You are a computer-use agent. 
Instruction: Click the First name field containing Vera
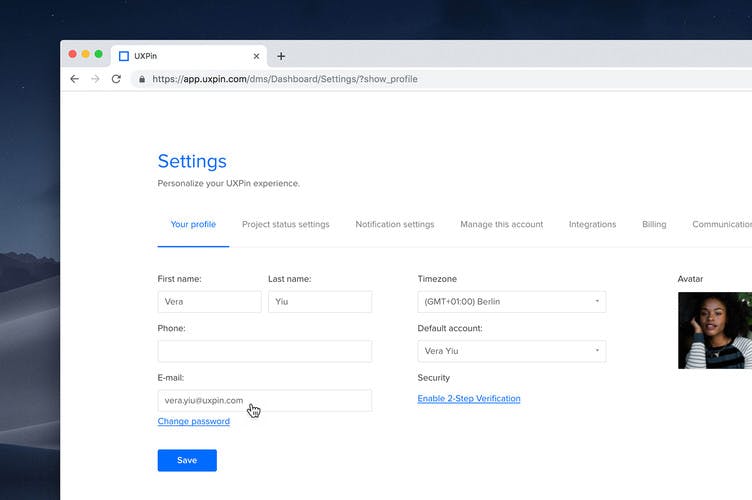pyautogui.click(x=210, y=302)
